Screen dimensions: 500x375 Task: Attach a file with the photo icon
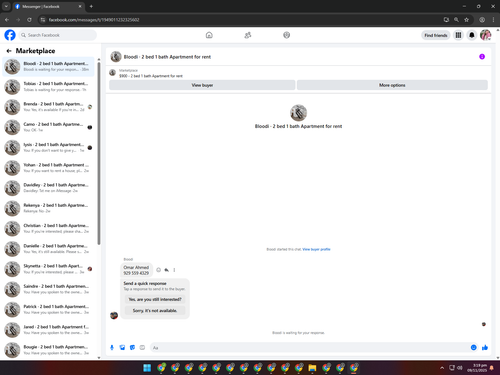pos(122,347)
